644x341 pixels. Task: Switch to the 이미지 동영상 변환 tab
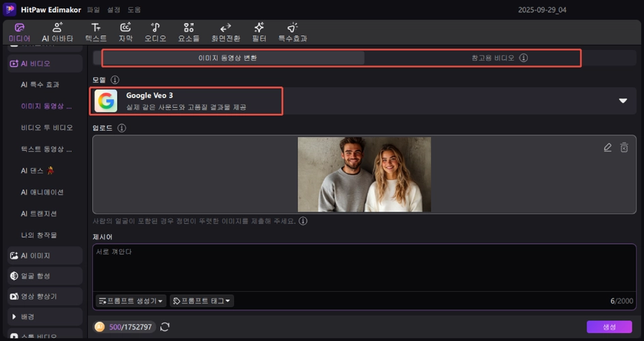pyautogui.click(x=227, y=58)
